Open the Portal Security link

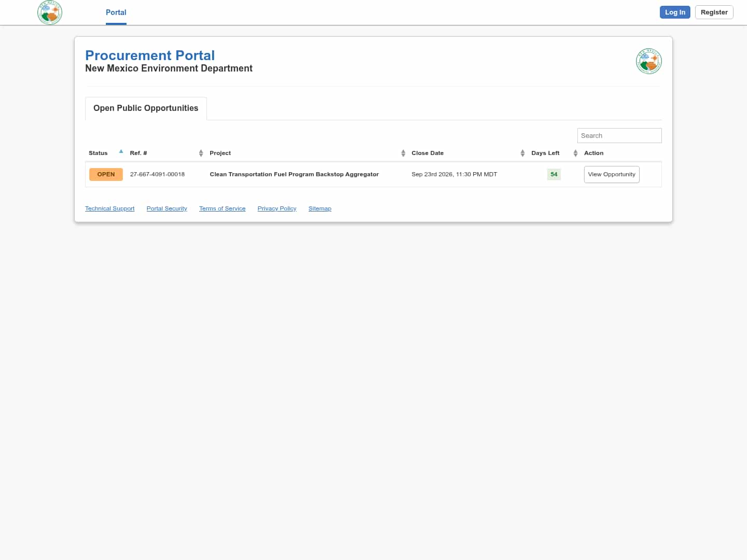click(x=167, y=208)
